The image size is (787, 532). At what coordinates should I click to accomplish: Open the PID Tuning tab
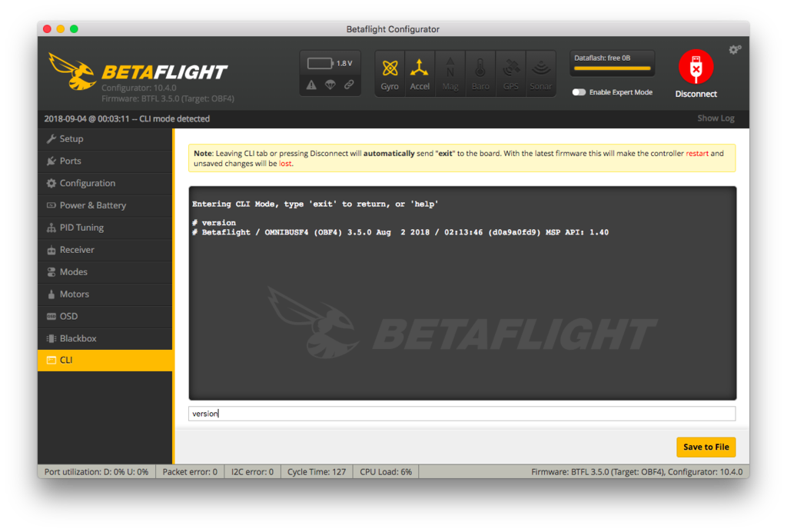click(x=105, y=228)
